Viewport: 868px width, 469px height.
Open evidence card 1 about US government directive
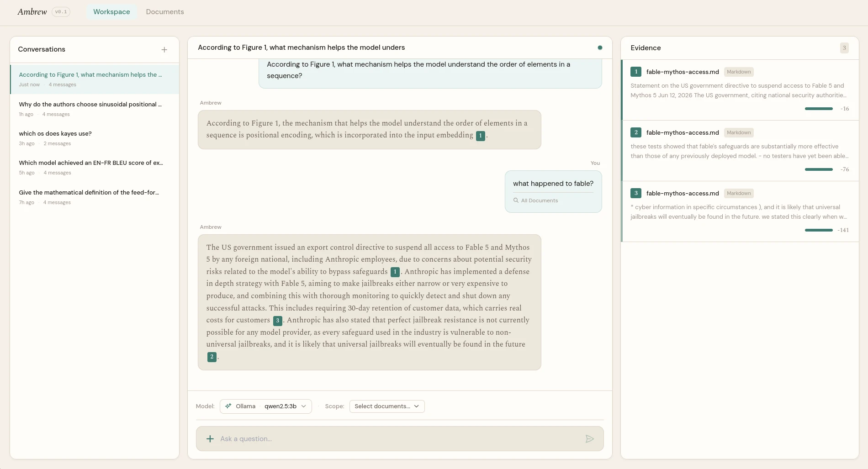(740, 90)
